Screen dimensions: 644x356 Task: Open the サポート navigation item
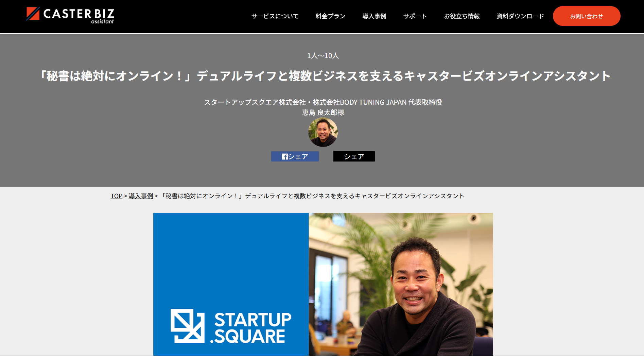(415, 16)
